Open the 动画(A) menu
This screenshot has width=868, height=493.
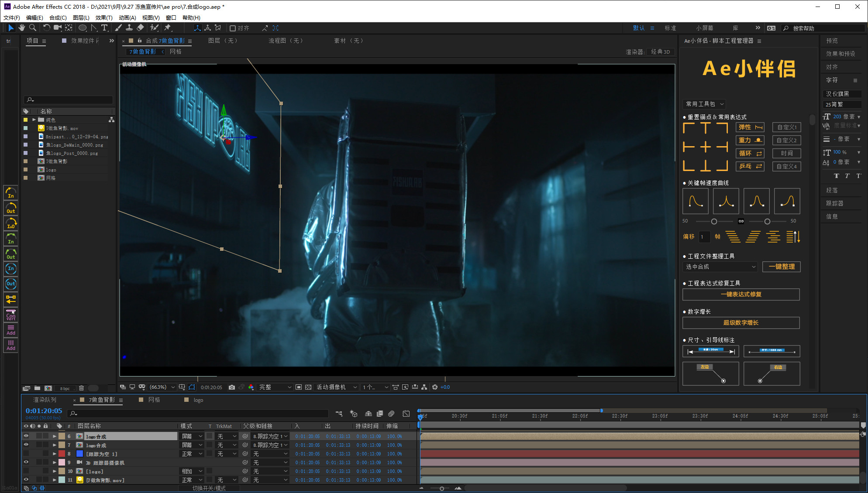(127, 17)
